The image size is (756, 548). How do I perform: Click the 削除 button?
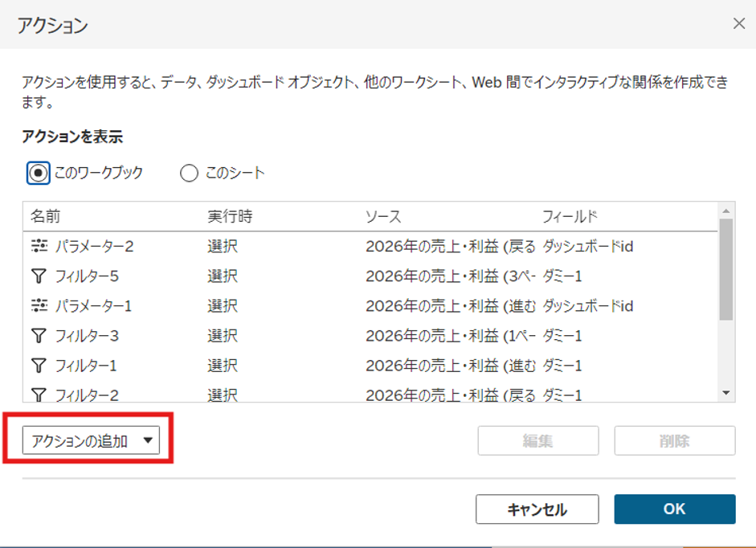(x=675, y=440)
